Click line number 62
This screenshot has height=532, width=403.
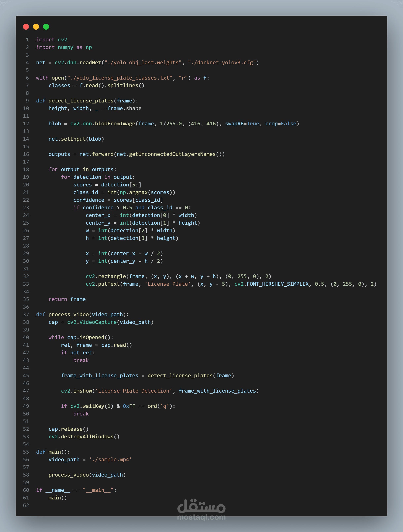[x=26, y=505]
